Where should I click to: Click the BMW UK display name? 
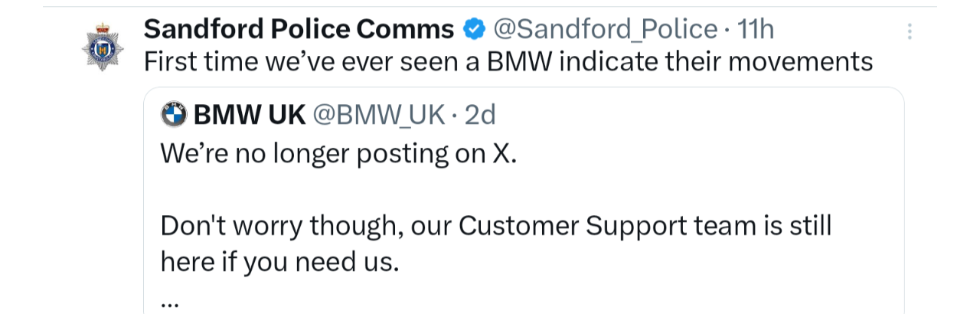coord(250,115)
